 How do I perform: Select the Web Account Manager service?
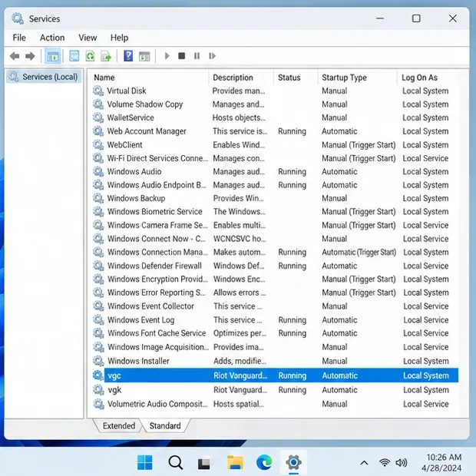click(276, 131)
